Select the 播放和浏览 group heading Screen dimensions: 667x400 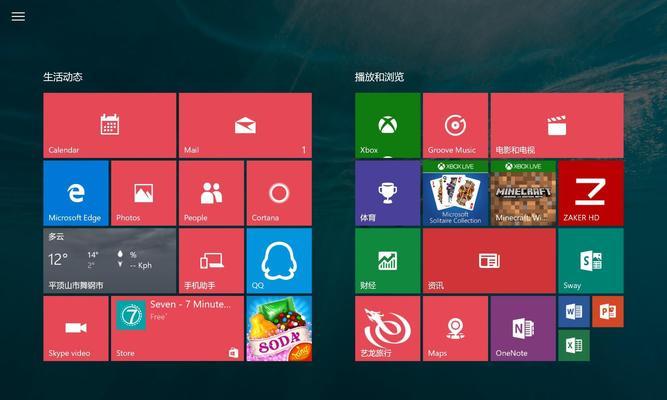[x=379, y=77]
